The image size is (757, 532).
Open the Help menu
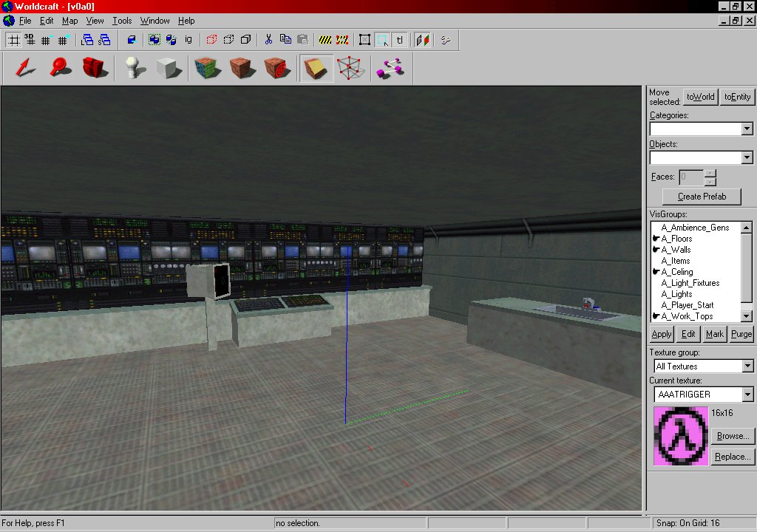click(186, 21)
